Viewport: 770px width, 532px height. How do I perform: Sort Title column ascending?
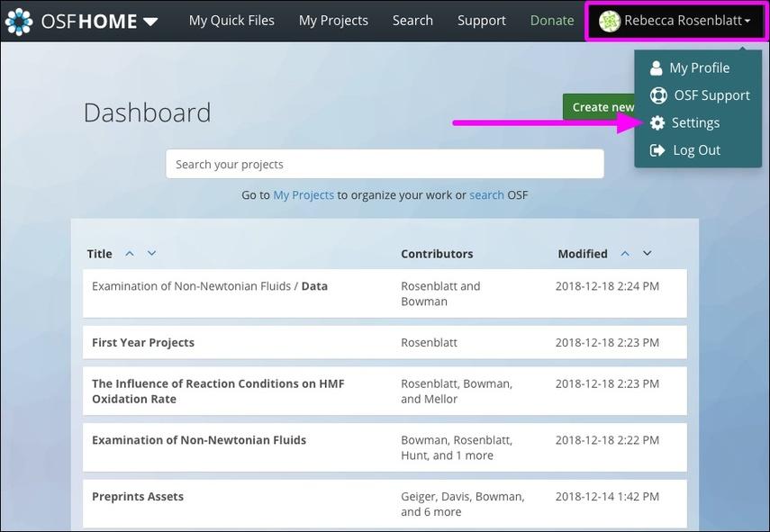pyautogui.click(x=130, y=254)
